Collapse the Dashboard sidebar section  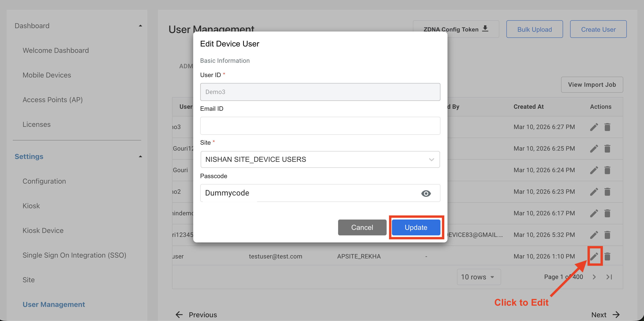click(140, 26)
